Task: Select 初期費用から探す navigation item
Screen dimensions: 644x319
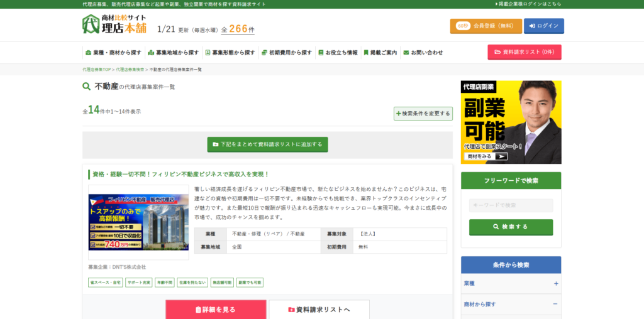Action: click(x=286, y=52)
